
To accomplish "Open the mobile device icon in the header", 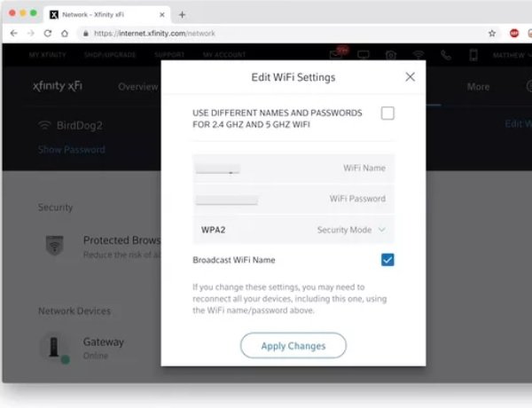I will tap(473, 55).
